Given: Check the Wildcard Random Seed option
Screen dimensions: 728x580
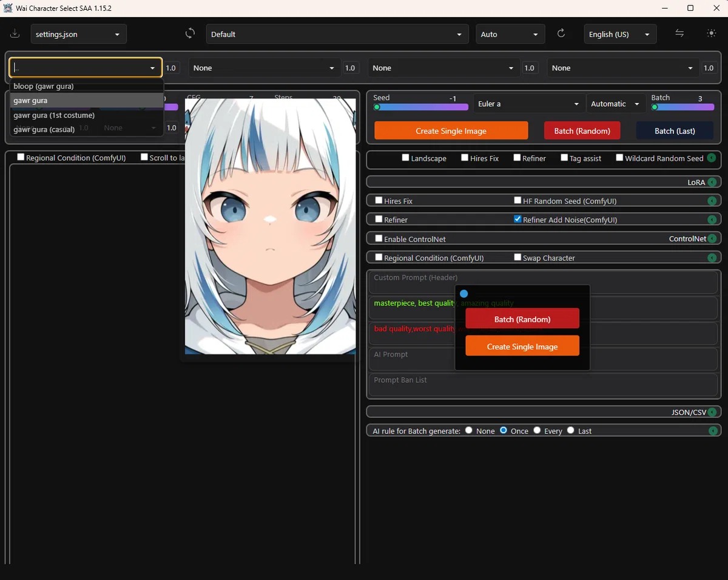Looking at the screenshot, I should pos(619,158).
